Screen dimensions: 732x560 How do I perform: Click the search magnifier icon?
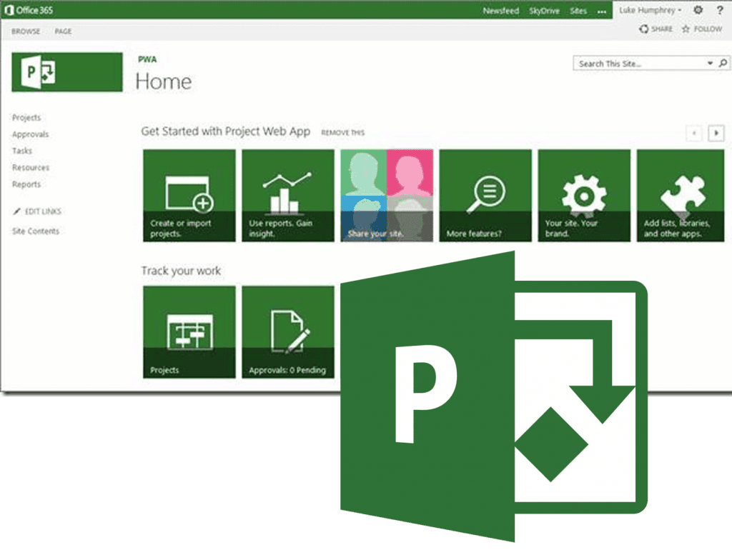pos(723,63)
